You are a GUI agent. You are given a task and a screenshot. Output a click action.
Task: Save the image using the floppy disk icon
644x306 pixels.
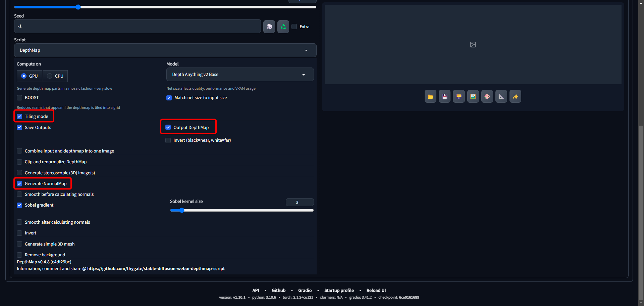pos(444,97)
